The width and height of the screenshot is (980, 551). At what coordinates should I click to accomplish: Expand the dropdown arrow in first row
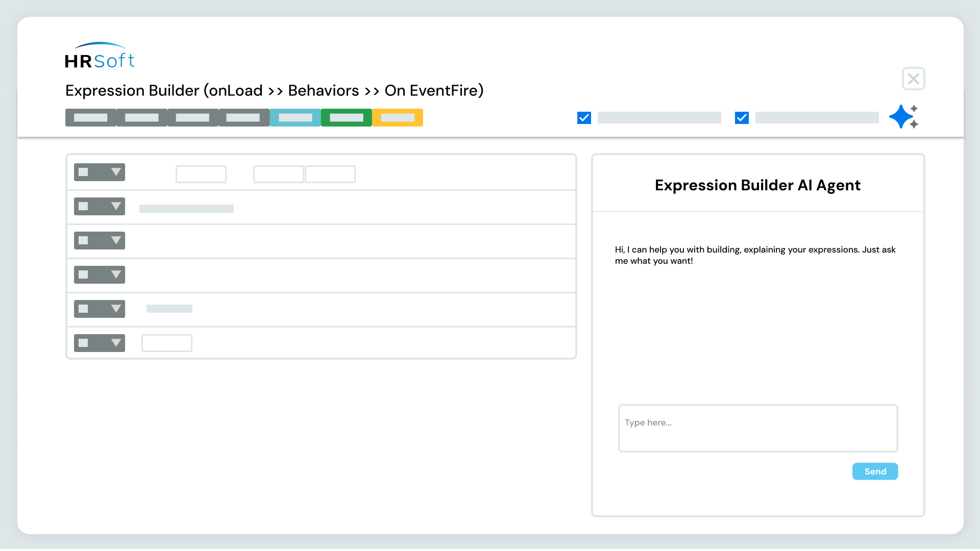116,172
